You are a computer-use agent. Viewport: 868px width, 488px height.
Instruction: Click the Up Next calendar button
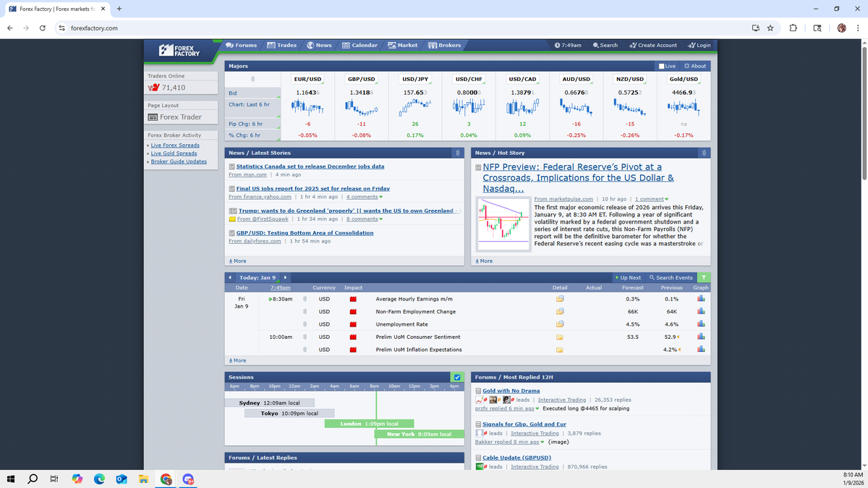[x=628, y=277]
